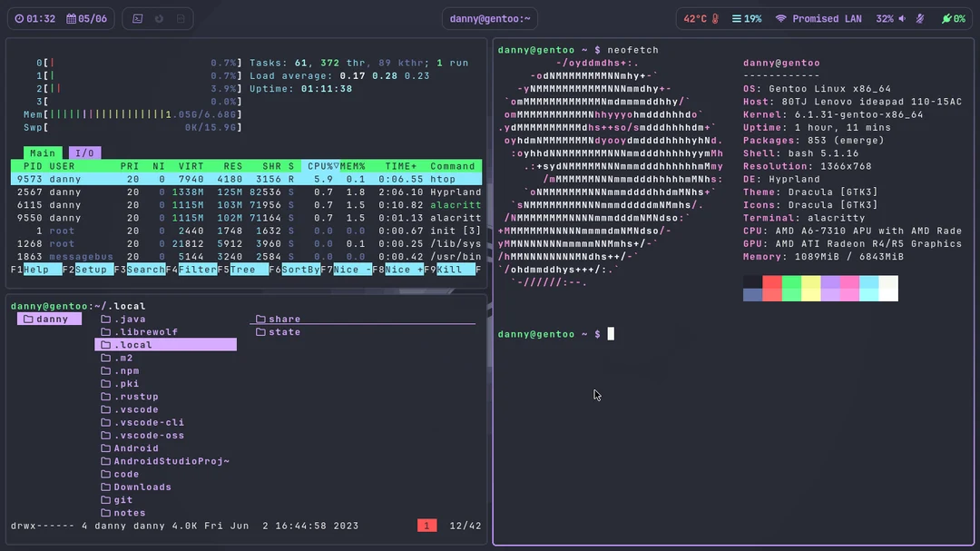Expand the share folder in ranger
The height and width of the screenshot is (551, 980).
pyautogui.click(x=284, y=320)
